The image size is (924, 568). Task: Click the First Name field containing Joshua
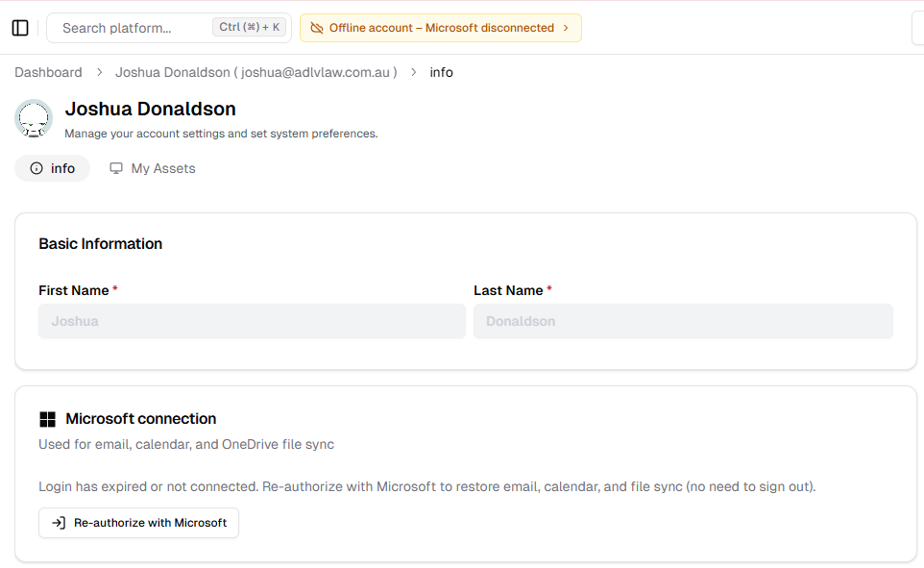(x=253, y=321)
